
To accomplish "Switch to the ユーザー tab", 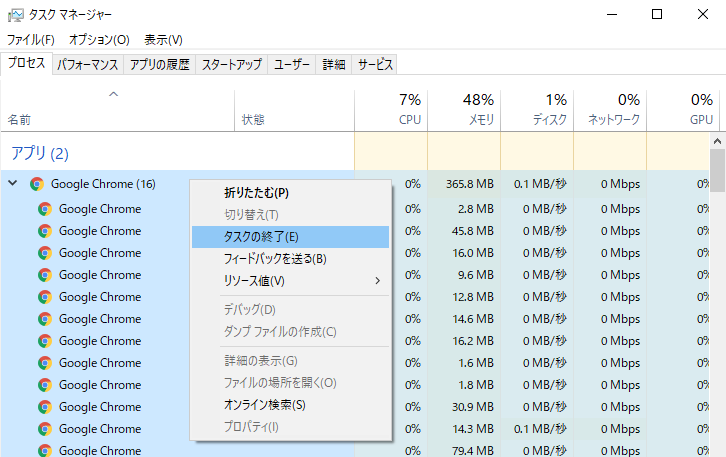I will point(292,64).
